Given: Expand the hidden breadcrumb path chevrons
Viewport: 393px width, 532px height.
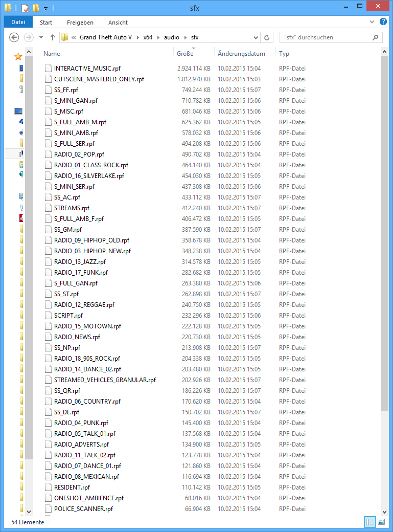Looking at the screenshot, I should point(74,37).
